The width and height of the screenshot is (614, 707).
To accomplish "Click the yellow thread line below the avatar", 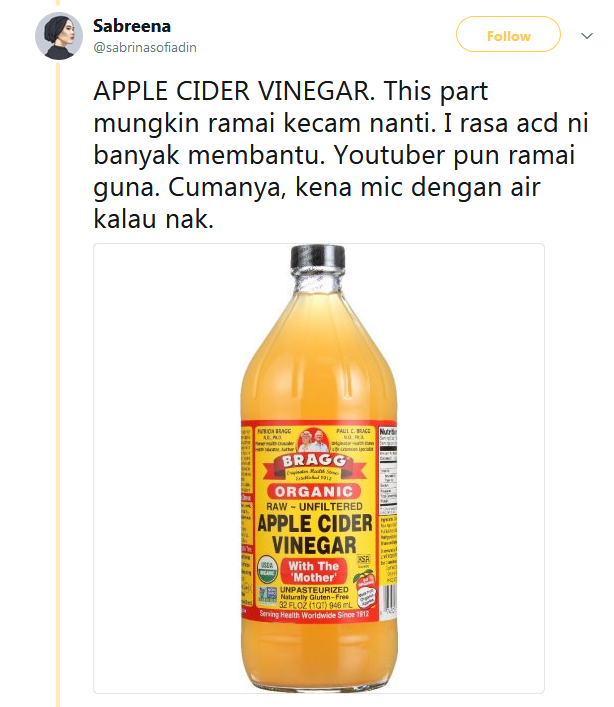I will [x=58, y=383].
